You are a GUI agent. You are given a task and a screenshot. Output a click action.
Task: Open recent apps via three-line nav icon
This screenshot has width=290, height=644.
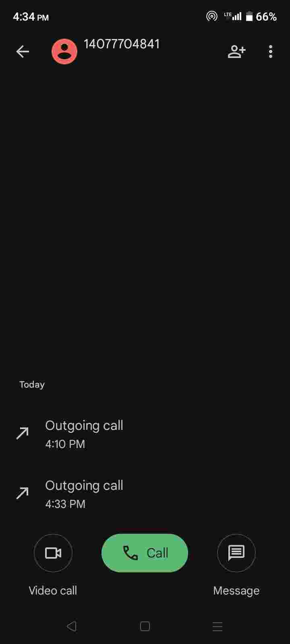point(217,626)
